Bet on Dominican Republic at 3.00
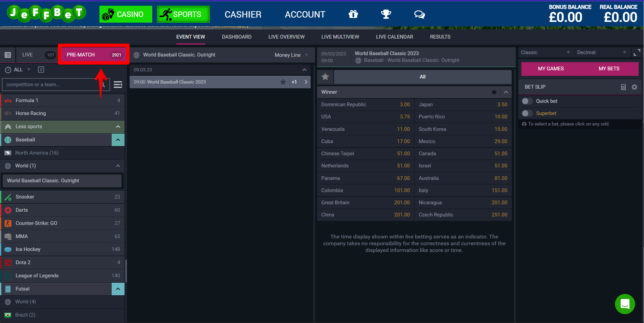This screenshot has height=323, width=644. (365, 105)
